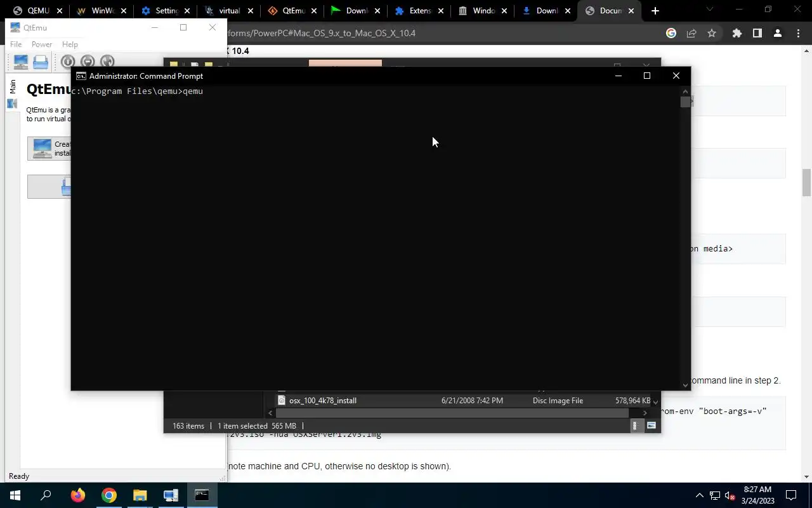Select the Main vertical tab in QtEmu
This screenshot has width=812, height=508.
(x=13, y=87)
